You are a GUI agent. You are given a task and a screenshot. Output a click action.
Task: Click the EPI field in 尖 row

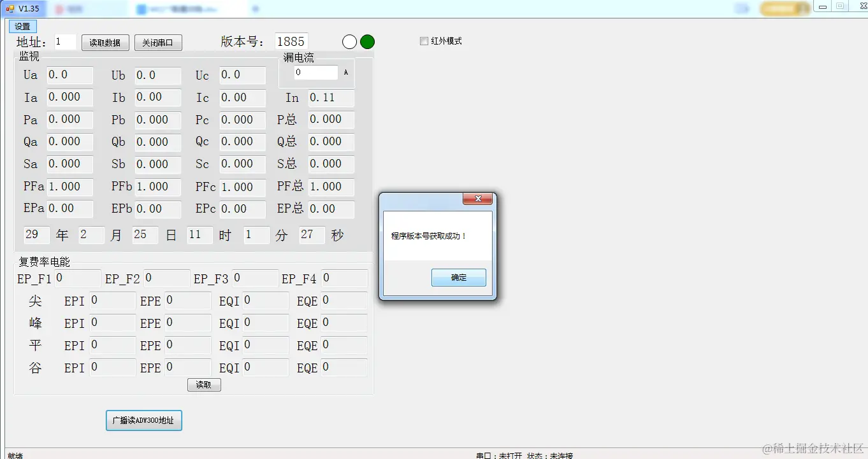coord(113,300)
